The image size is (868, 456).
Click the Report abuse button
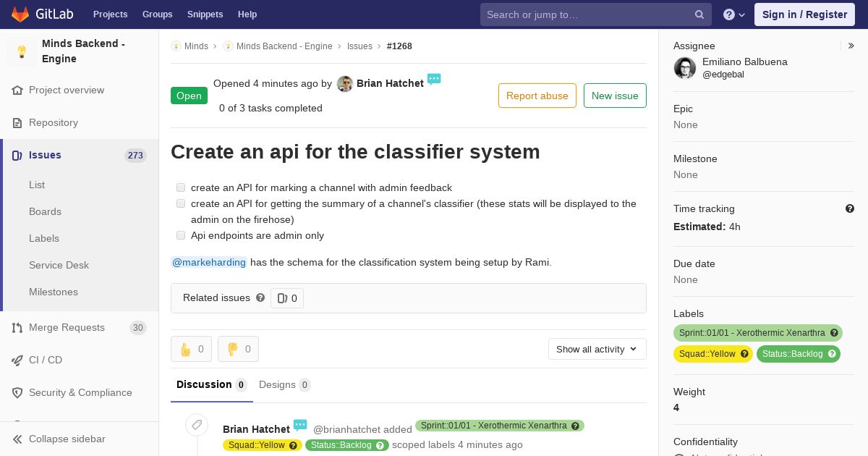537,96
